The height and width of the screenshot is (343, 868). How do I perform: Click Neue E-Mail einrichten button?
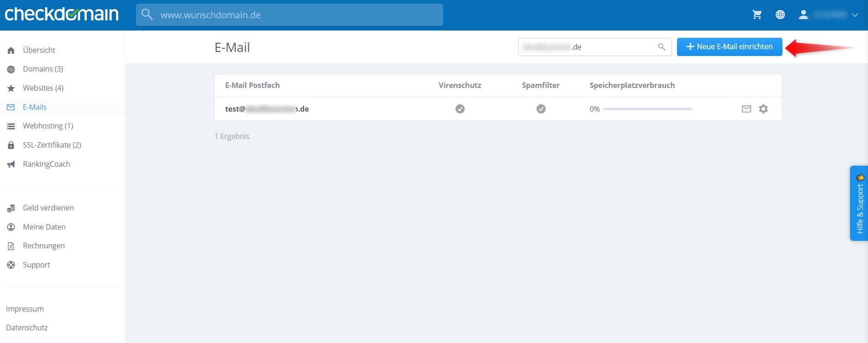(x=729, y=47)
